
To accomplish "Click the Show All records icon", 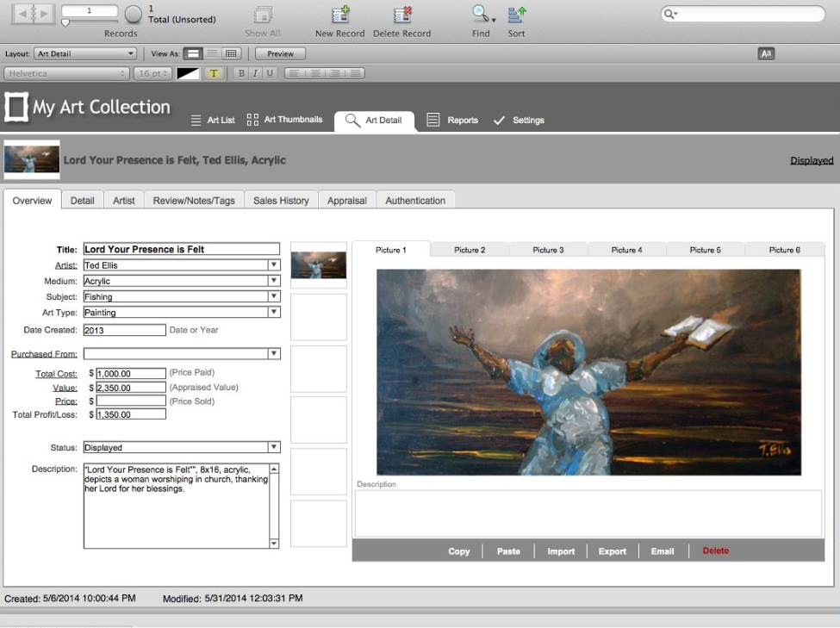I will point(263,15).
